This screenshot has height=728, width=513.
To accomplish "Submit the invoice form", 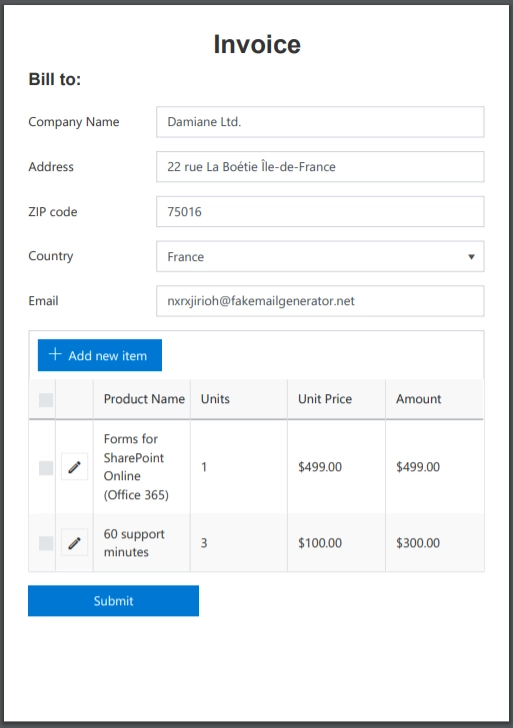I will (113, 601).
